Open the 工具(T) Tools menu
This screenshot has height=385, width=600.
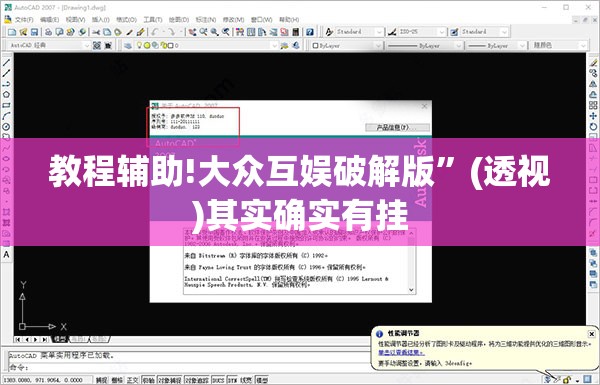[153, 20]
